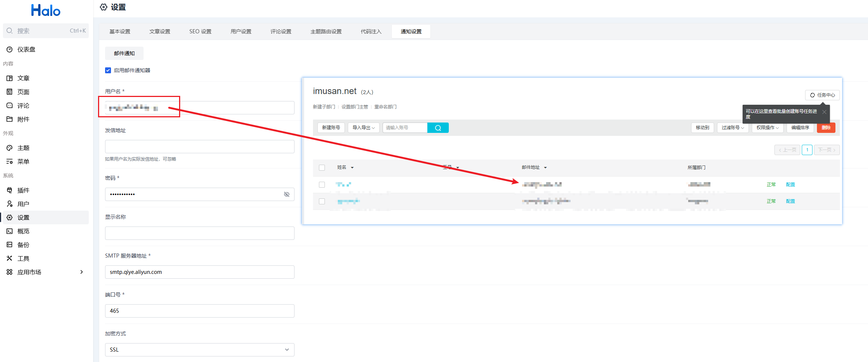Open the dashboard (仪表盘) sidebar icon

(x=10, y=49)
